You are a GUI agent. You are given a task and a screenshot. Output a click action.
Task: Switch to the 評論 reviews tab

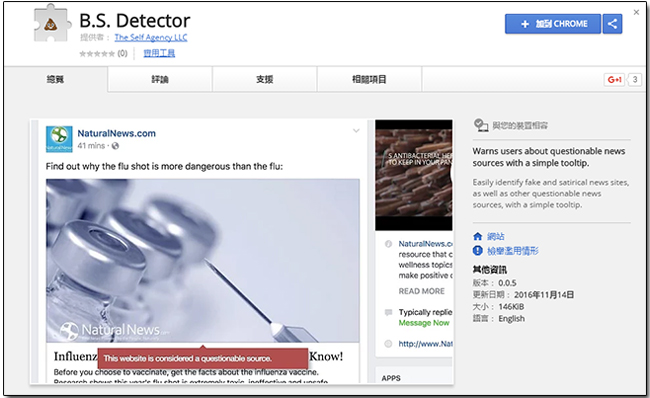coord(160,79)
